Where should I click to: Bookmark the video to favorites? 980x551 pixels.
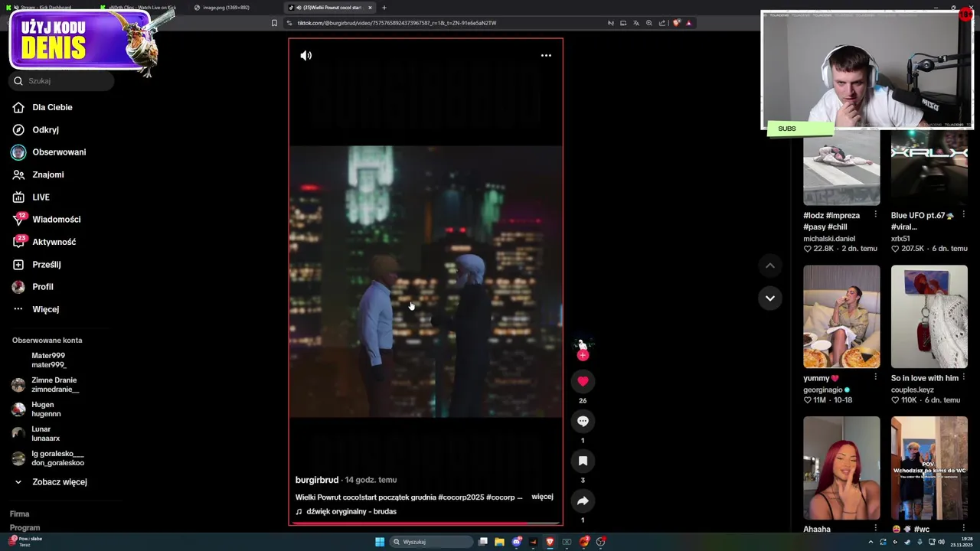coord(583,461)
